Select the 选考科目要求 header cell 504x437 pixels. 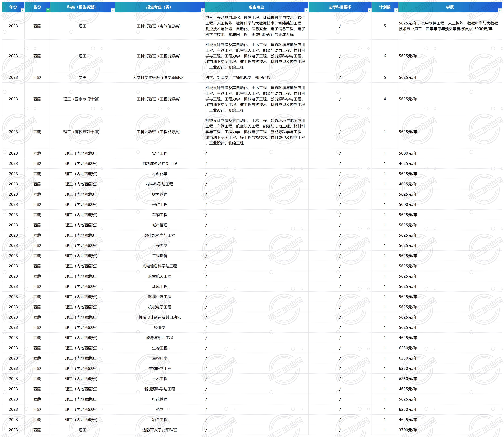[340, 7]
